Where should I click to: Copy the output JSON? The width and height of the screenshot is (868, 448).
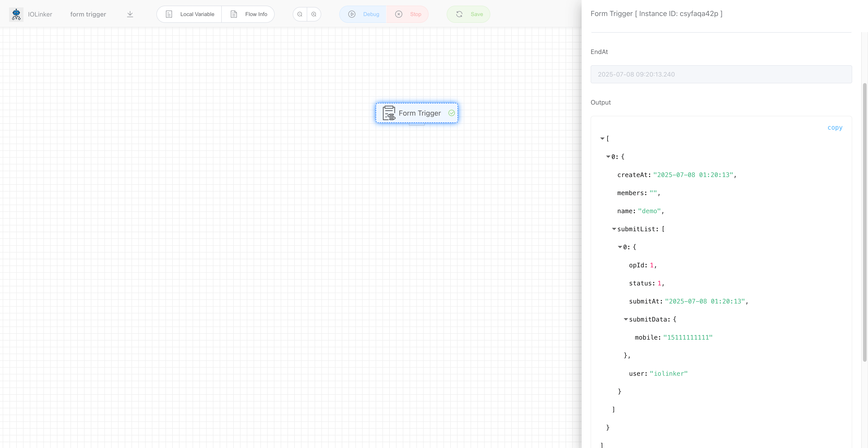coord(835,128)
